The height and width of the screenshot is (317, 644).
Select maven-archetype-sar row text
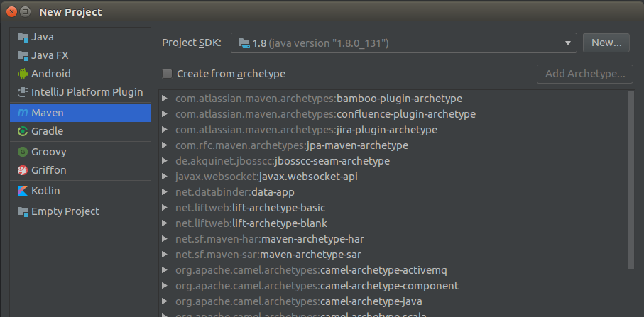pyautogui.click(x=268, y=255)
